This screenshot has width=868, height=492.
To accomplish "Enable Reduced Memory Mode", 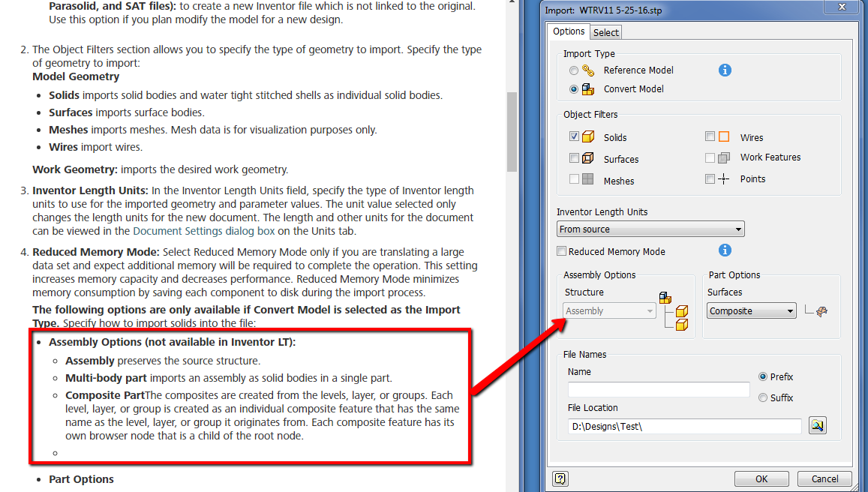I will coord(561,251).
